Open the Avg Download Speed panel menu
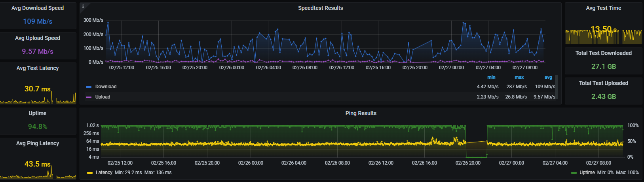This screenshot has height=182, width=644. point(38,8)
